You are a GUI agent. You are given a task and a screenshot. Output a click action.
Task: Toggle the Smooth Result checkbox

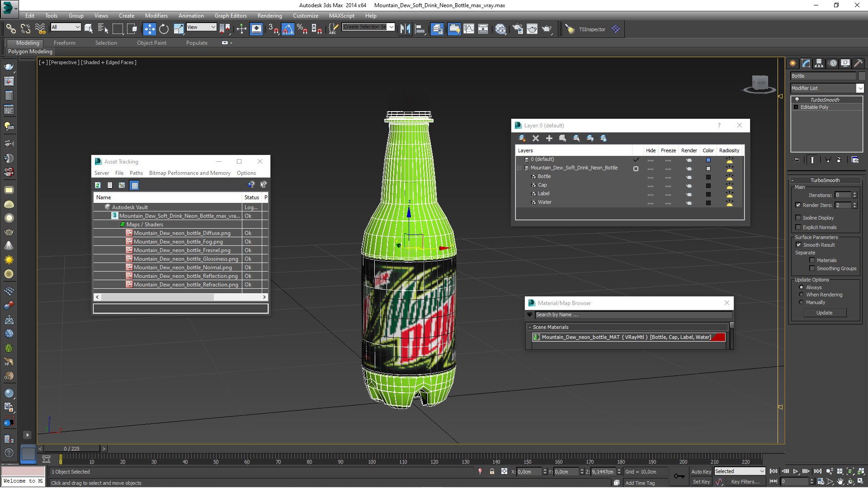click(798, 245)
